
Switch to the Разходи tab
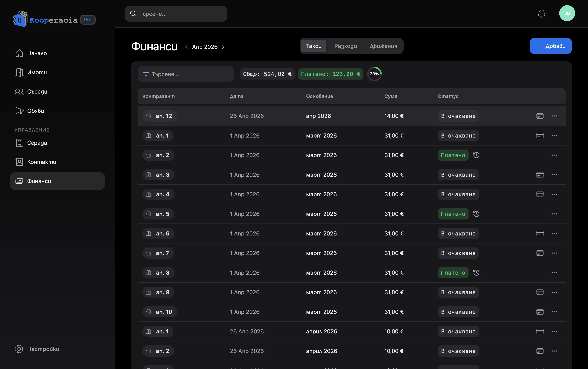click(x=346, y=46)
